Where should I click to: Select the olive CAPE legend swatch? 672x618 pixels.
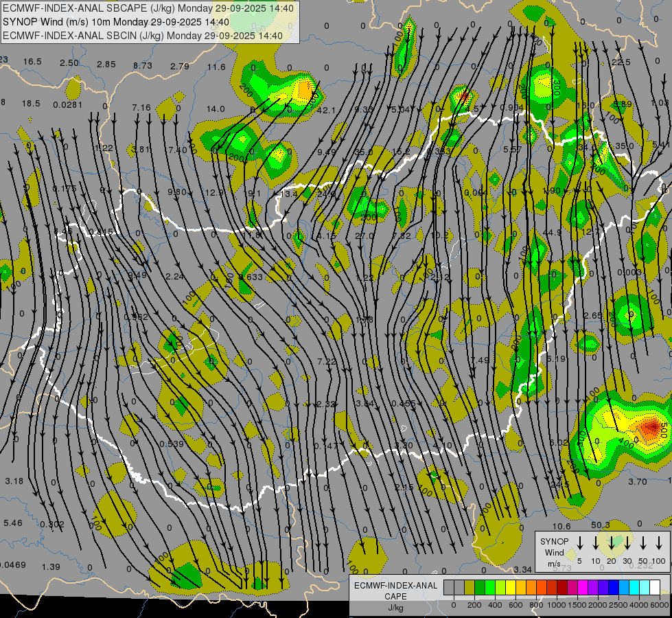[470, 587]
